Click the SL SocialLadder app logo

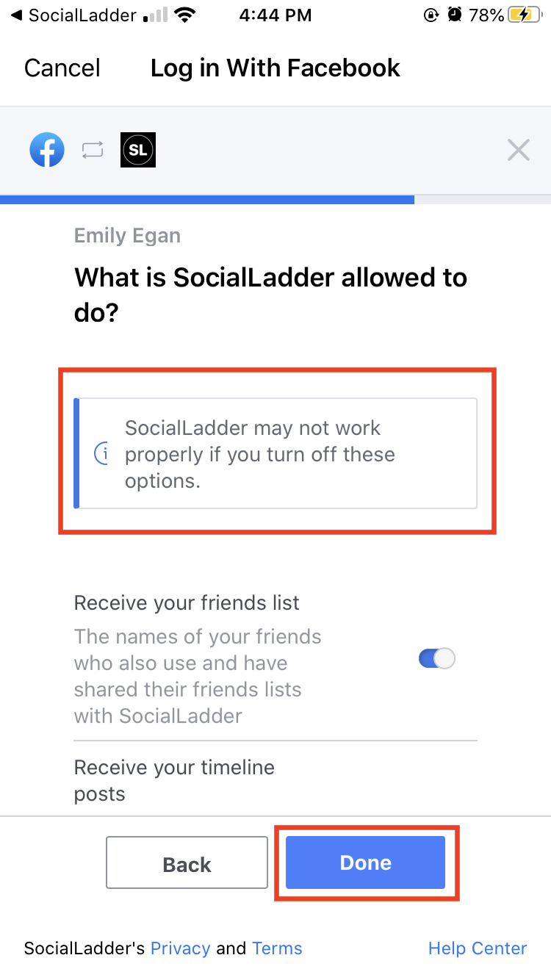(138, 151)
